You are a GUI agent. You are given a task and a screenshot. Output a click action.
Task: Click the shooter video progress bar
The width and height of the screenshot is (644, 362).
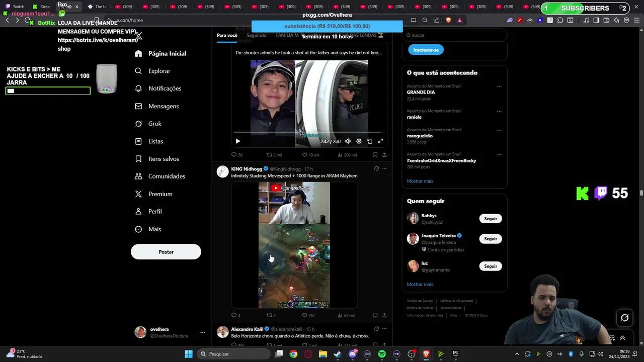point(309,132)
